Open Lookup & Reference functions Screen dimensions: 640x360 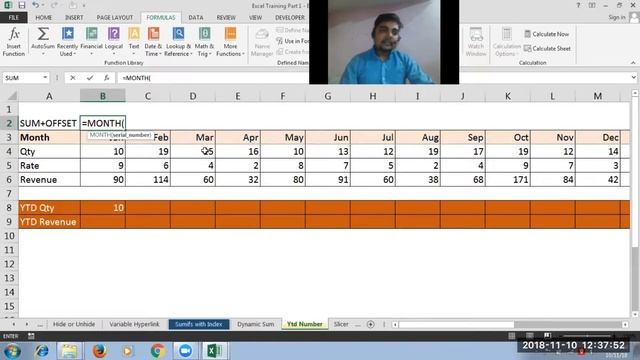click(178, 42)
